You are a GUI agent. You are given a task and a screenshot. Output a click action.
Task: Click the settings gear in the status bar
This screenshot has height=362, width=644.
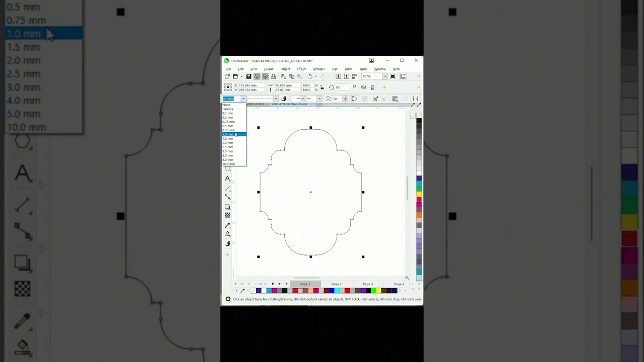228,299
